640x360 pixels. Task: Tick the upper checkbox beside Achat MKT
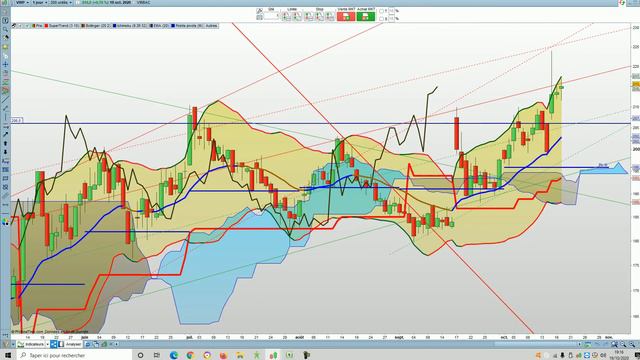pyautogui.click(x=381, y=11)
